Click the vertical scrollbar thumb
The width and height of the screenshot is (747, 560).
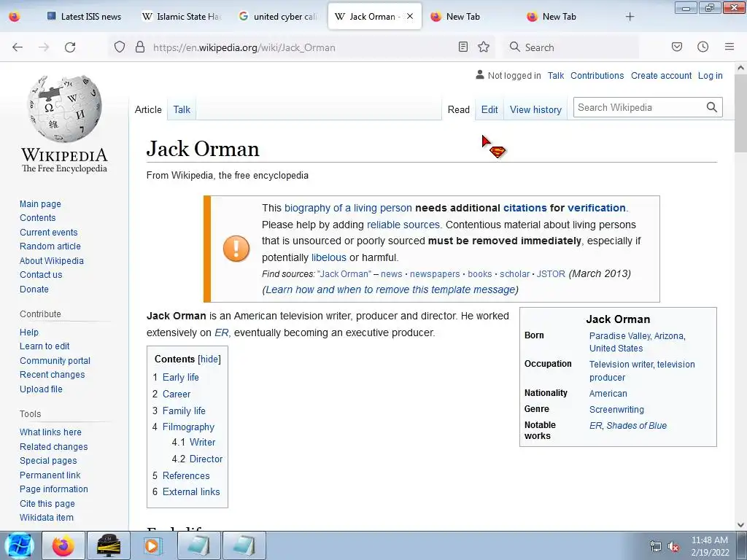click(740, 114)
